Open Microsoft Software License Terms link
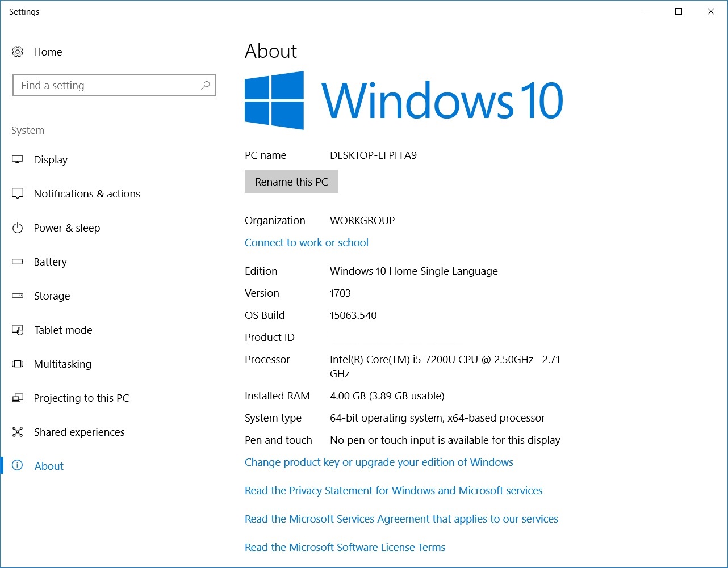Image resolution: width=728 pixels, height=568 pixels. tap(345, 547)
